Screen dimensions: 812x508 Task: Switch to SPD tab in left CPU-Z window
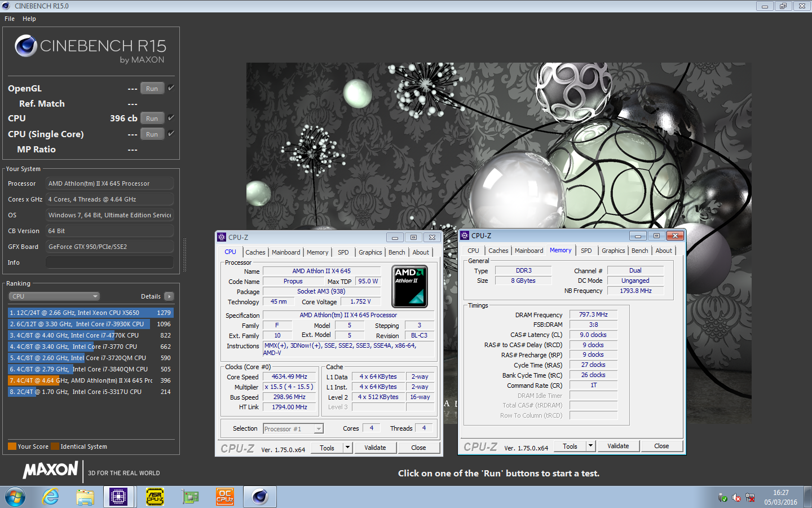(343, 252)
